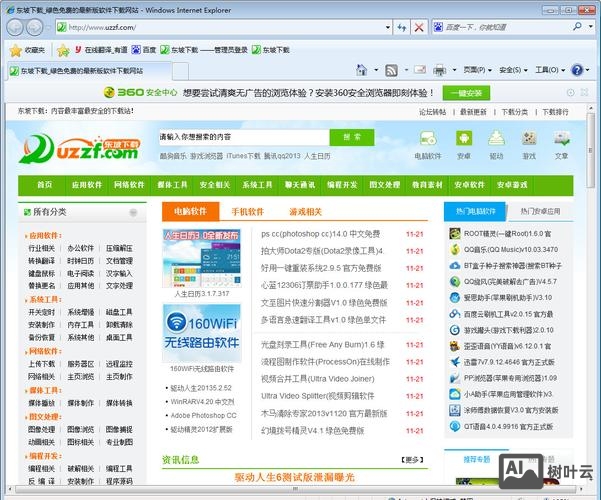601x500 pixels.
Task: Click the 歪歪语音 YY icon
Action: (455, 346)
